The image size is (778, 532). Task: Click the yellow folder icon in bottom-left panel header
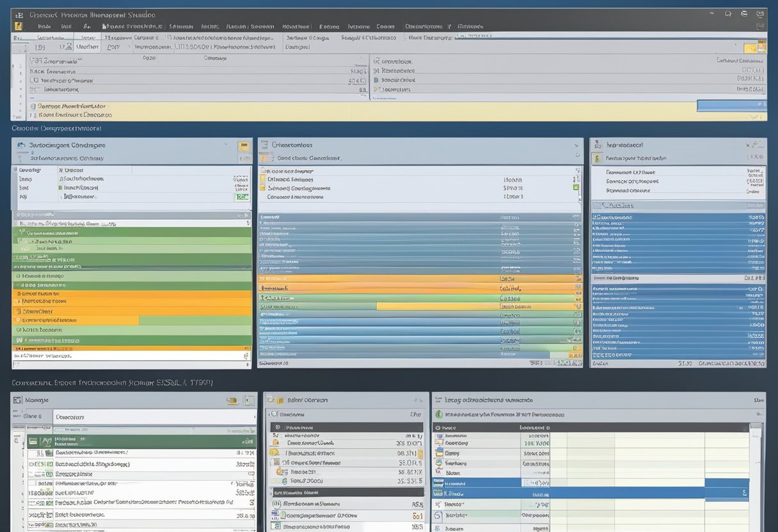point(233,401)
